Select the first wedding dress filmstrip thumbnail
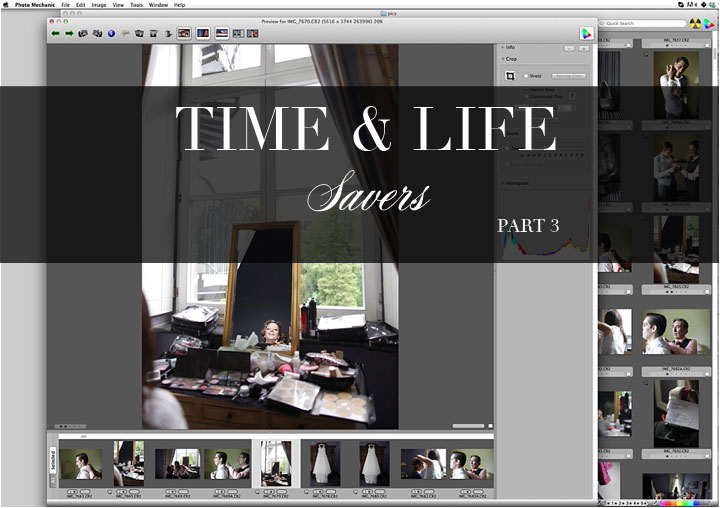720x508 pixels. pyautogui.click(x=325, y=464)
